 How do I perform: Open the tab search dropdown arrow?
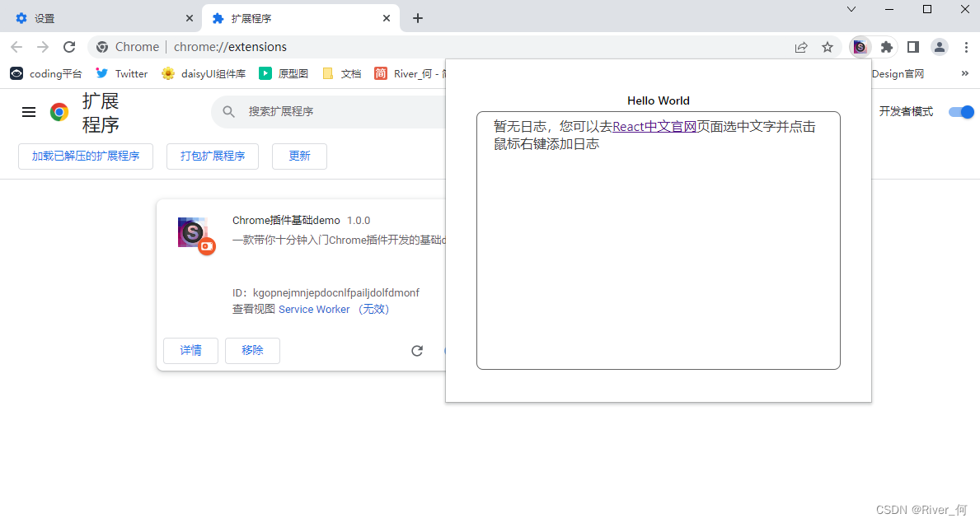pos(851,9)
